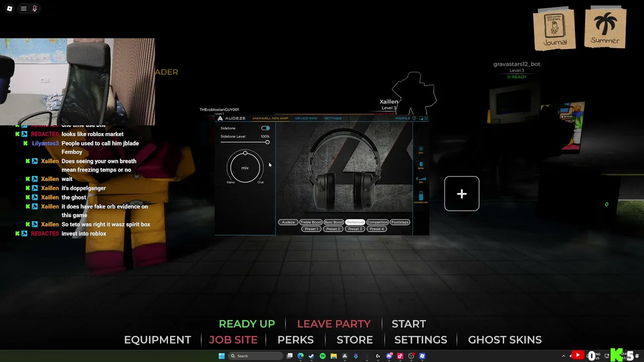The width and height of the screenshot is (644, 362).
Task: Open Discord from the taskbar
Action: (389, 356)
